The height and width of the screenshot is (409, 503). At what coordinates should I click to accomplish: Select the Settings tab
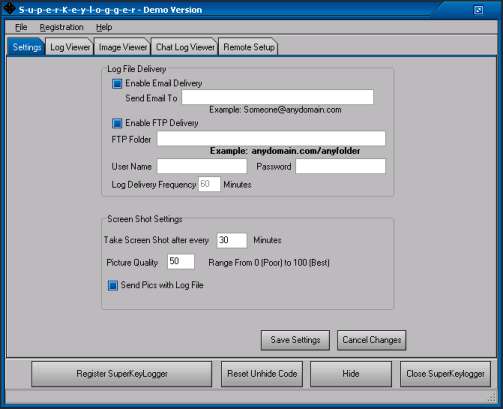pos(26,47)
